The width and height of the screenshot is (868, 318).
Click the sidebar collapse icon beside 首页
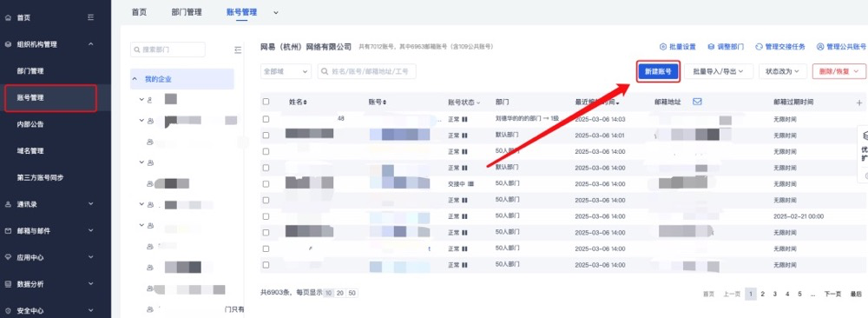91,17
